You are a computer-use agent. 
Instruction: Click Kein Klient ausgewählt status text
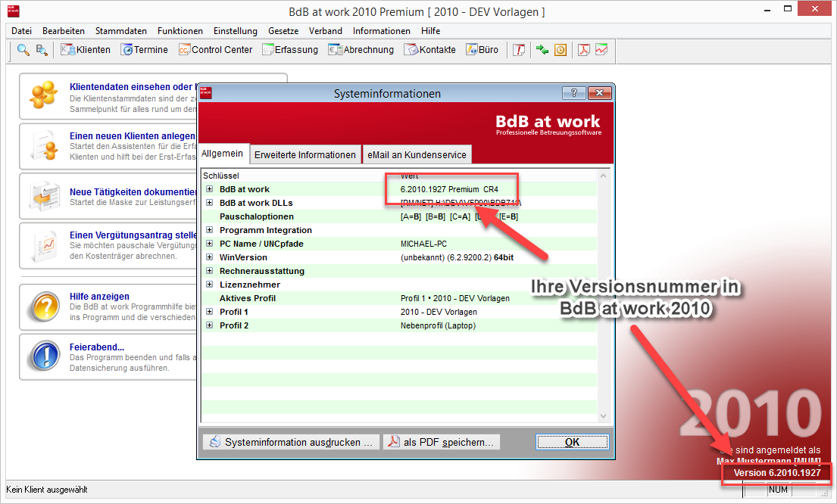47,490
